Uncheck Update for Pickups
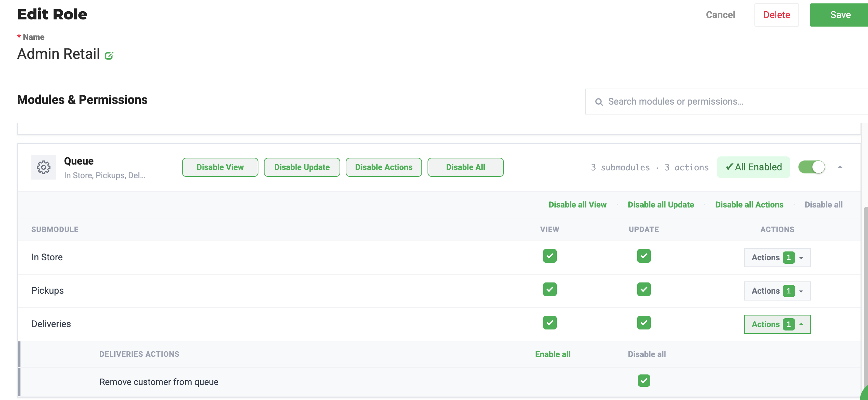868x400 pixels. pos(644,289)
